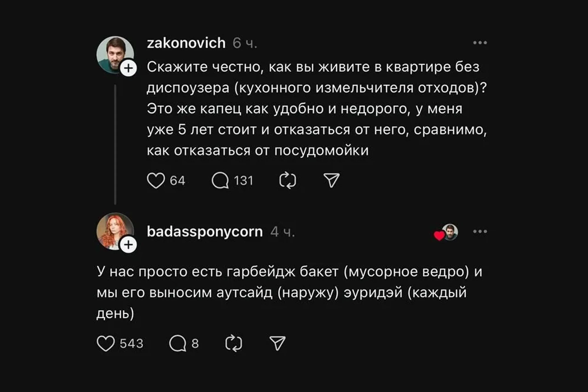Screen dimensions: 588x392
Task: Repost the badassponycorn reply
Action: 234,343
